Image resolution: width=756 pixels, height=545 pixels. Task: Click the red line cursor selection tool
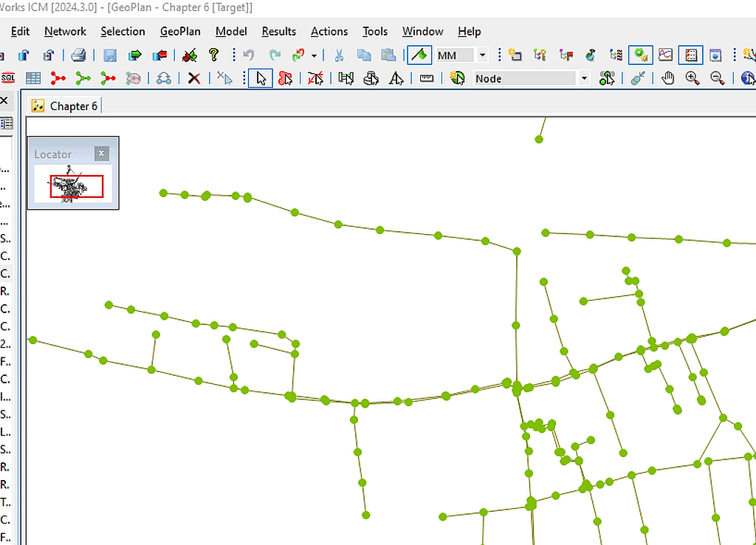(x=315, y=78)
